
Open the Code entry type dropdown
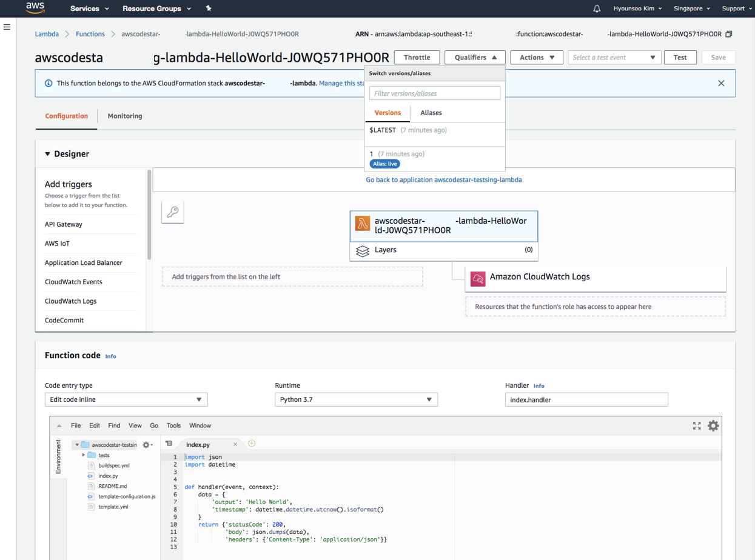(126, 399)
